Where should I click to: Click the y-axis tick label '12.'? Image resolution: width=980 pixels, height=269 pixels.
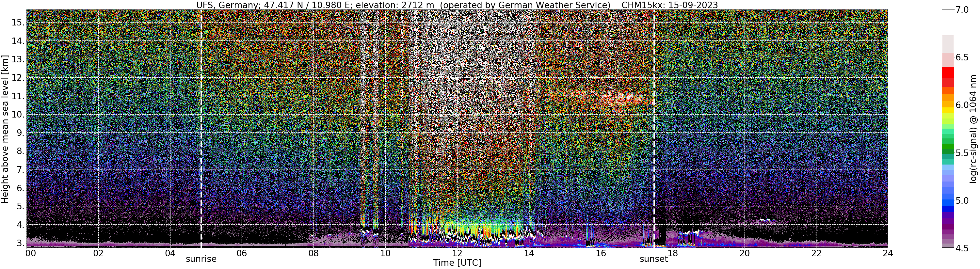coord(18,78)
